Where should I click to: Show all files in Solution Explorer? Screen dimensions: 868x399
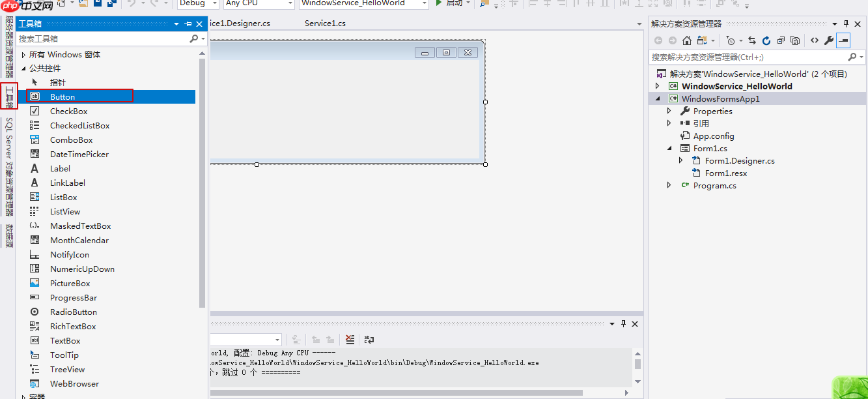click(795, 40)
